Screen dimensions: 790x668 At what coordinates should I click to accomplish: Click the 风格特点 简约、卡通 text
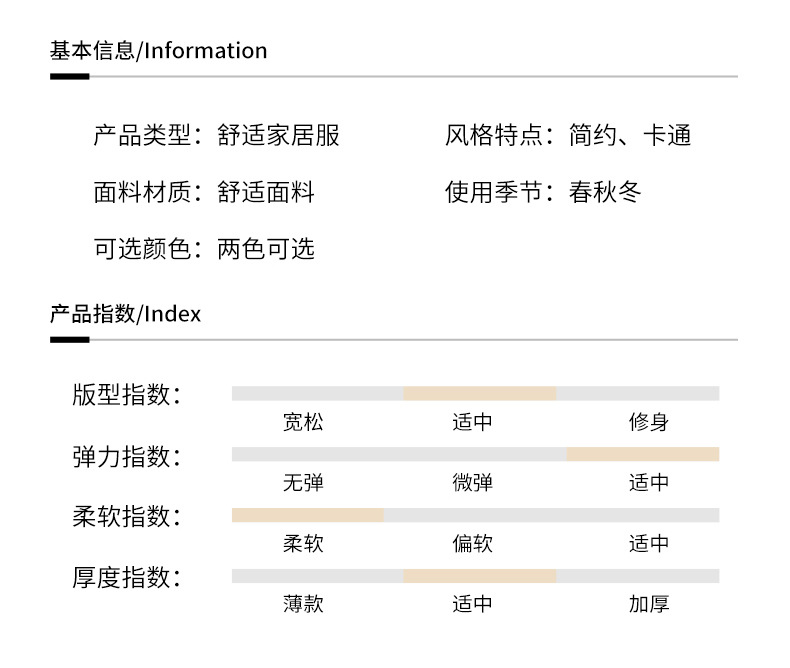point(568,135)
